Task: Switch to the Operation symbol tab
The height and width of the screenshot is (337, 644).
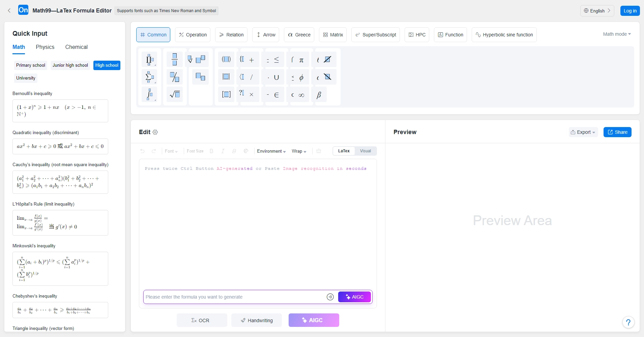Action: coord(193,35)
